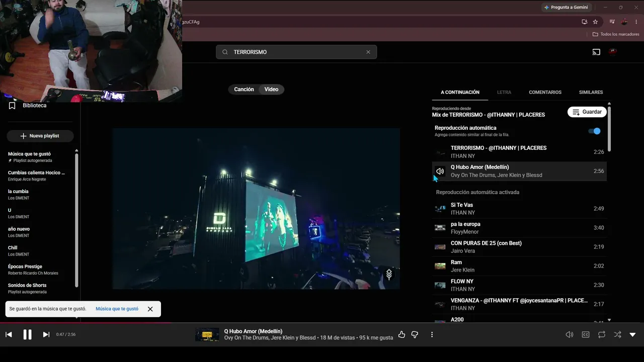Skip to the previous track
This screenshot has height=362, width=644.
point(9,335)
